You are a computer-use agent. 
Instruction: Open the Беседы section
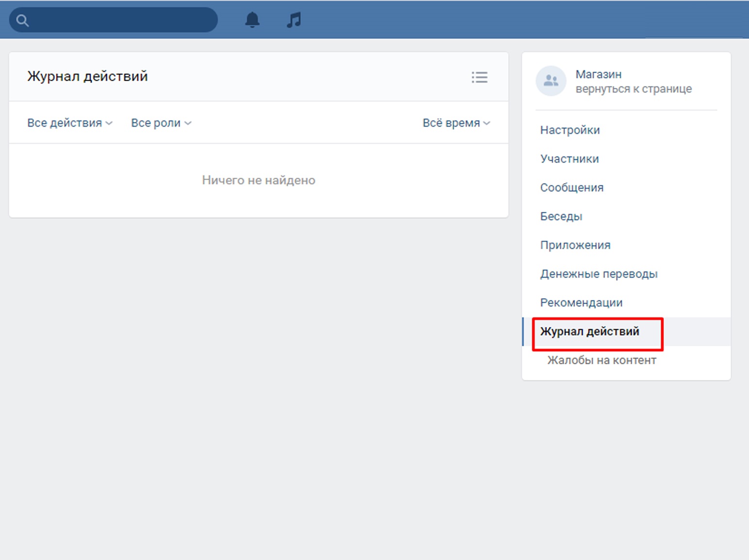coord(561,216)
